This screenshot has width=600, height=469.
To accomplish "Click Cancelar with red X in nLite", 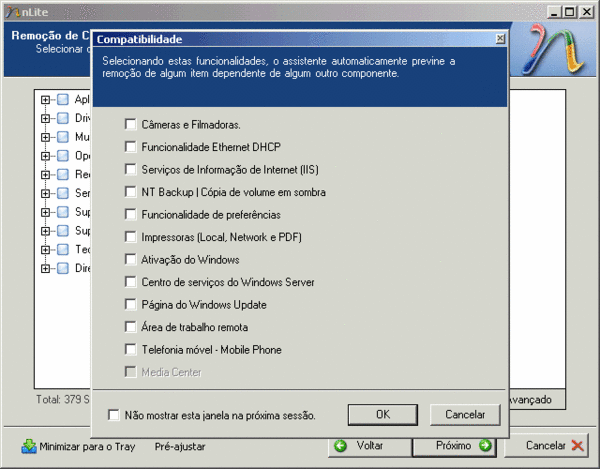I will tap(546, 446).
